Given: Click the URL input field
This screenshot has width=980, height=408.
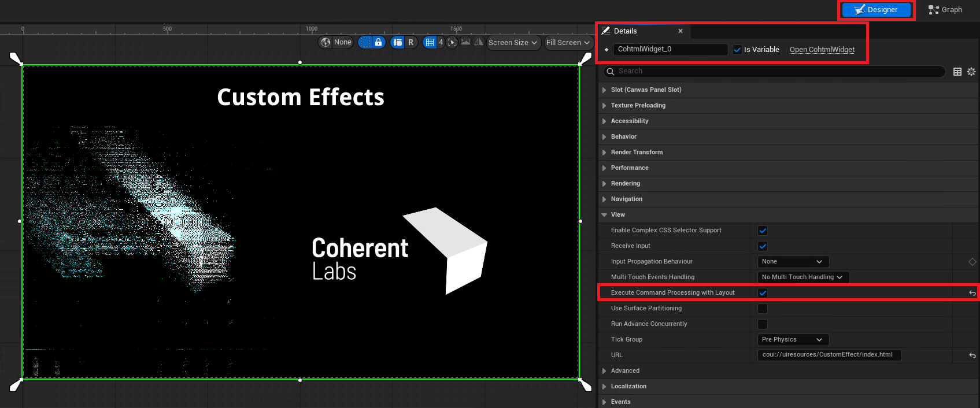Looking at the screenshot, I should [x=829, y=355].
